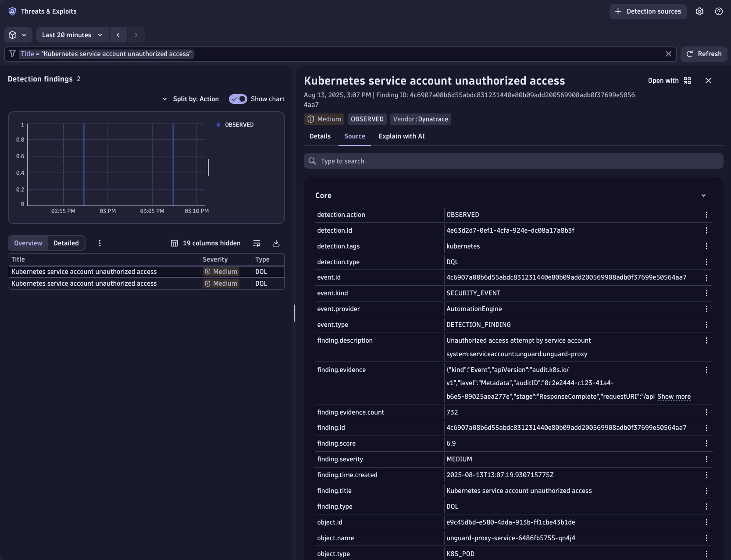Click the OBSERVED legend color dot
The image size is (731, 560).
pos(218,125)
